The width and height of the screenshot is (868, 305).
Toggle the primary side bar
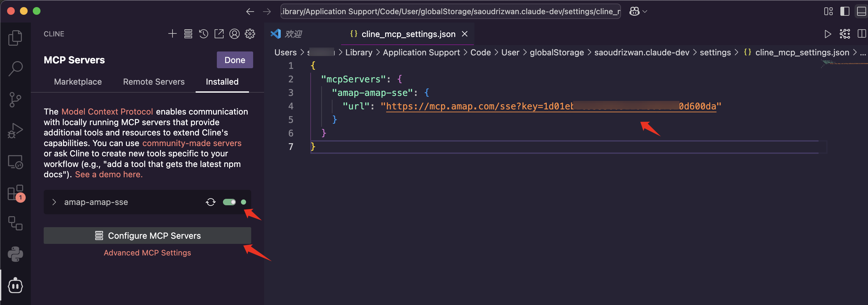(x=845, y=12)
